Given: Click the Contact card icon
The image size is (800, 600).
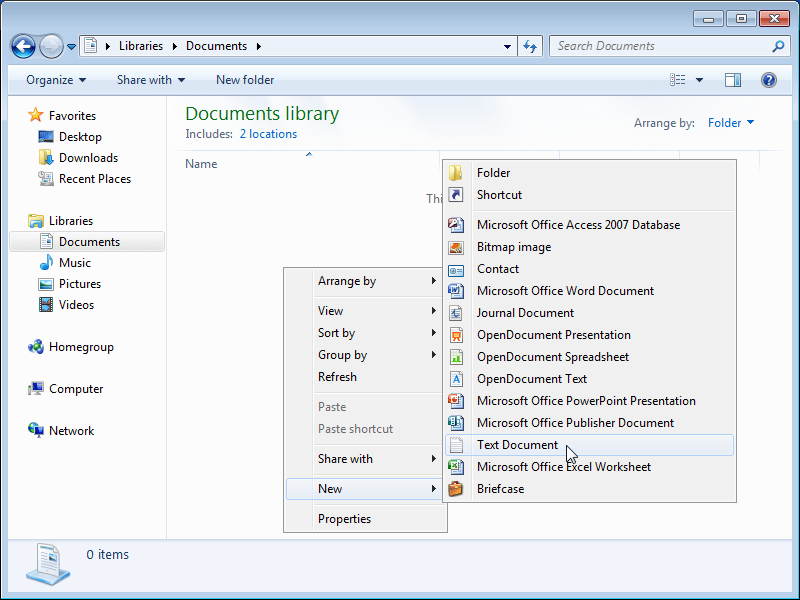Looking at the screenshot, I should (x=456, y=270).
